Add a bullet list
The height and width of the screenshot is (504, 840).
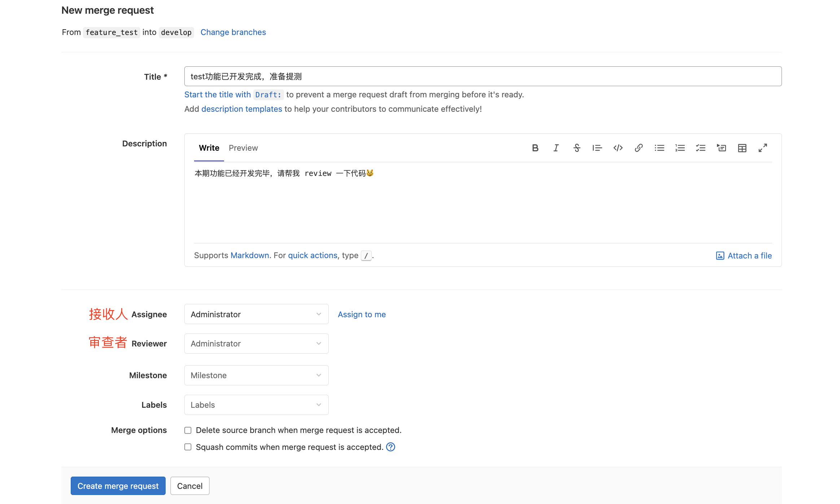(x=659, y=148)
